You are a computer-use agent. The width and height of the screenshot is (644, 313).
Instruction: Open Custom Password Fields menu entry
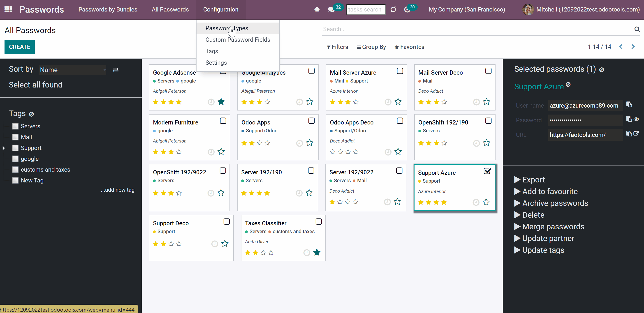tap(238, 40)
